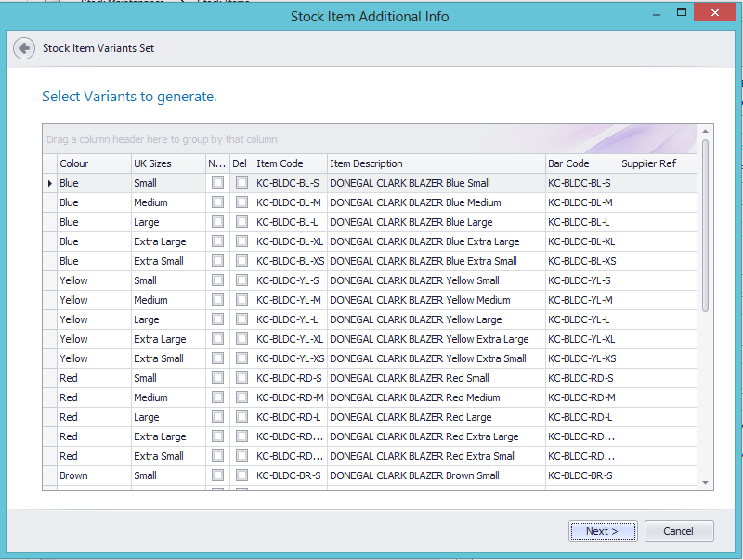Tick the N… checkbox for Yellow Small
Screen dimensions: 743x560
click(217, 280)
